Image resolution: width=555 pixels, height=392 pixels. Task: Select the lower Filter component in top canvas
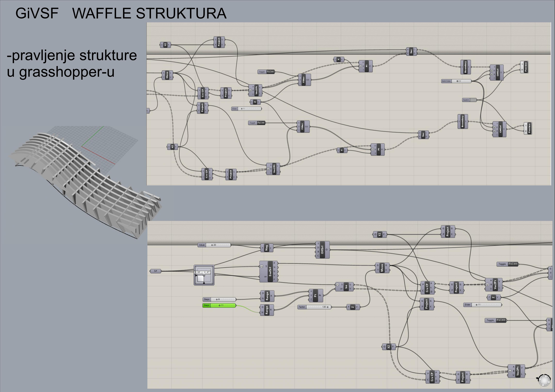click(303, 127)
